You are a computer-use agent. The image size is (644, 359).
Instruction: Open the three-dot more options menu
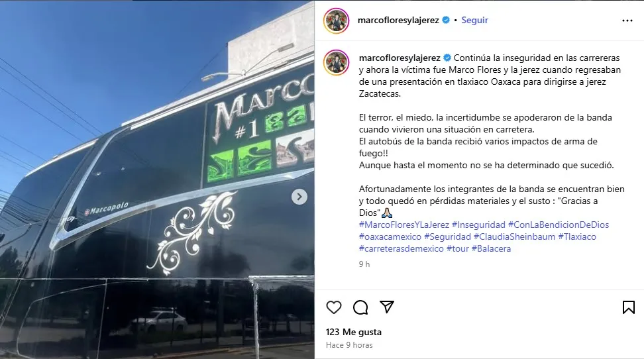point(627,21)
